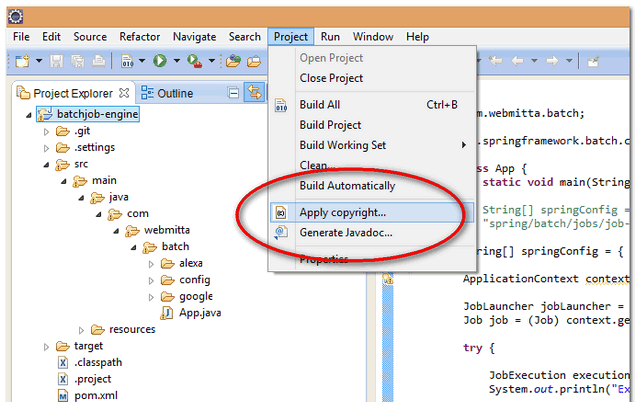Choose Apply copyright... menu entry
The height and width of the screenshot is (402, 636).
[x=372, y=213]
